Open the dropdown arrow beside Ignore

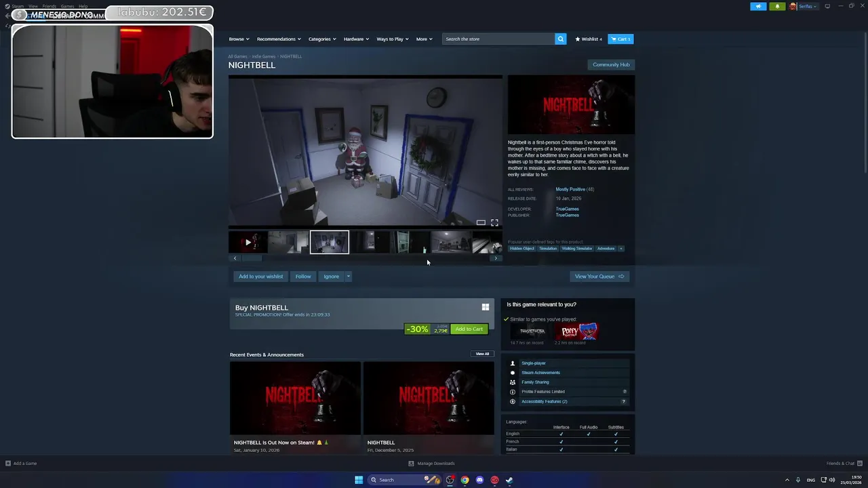click(348, 277)
